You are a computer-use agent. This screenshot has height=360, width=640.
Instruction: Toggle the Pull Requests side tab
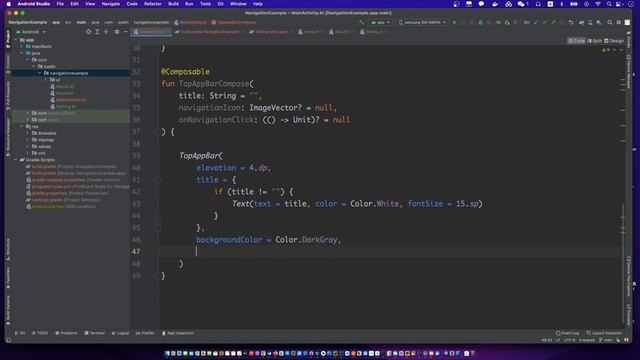pos(8,96)
